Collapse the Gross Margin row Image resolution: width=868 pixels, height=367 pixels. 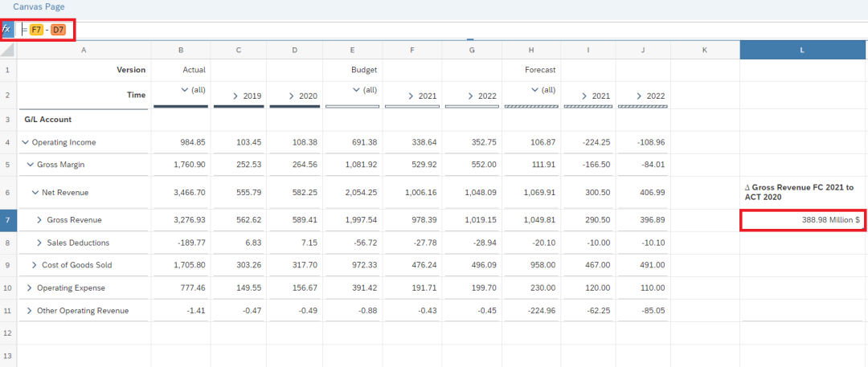(30, 165)
